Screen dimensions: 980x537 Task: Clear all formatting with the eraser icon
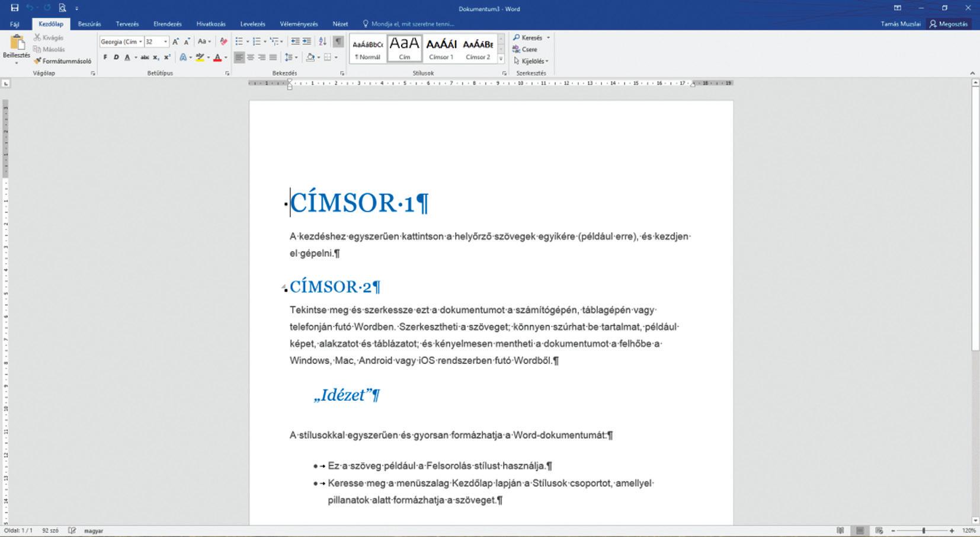(x=223, y=41)
